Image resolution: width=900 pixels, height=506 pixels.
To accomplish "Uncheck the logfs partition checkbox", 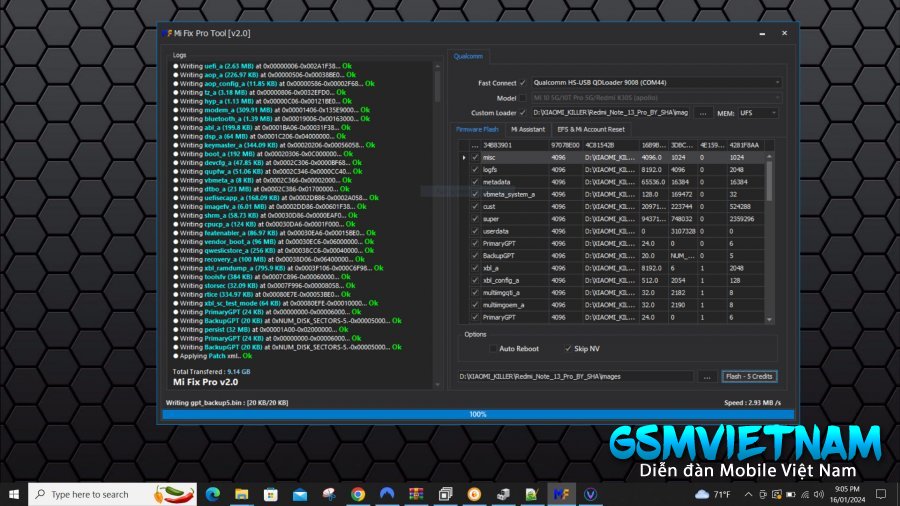I will 475,170.
